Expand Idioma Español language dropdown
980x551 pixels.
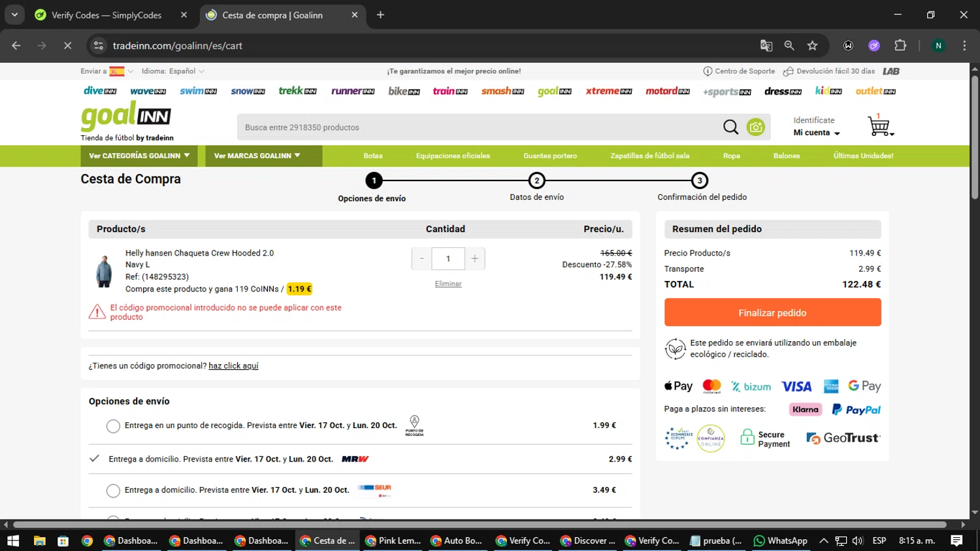pos(173,71)
